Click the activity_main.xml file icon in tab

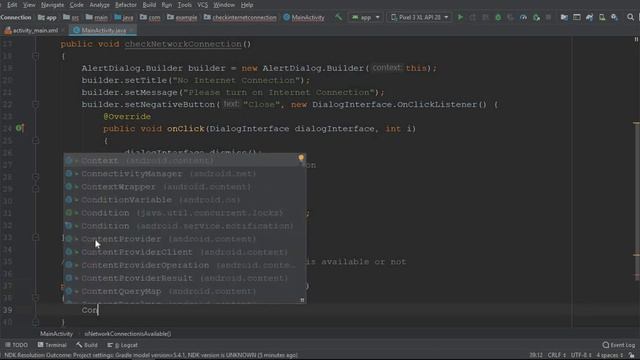(8, 30)
